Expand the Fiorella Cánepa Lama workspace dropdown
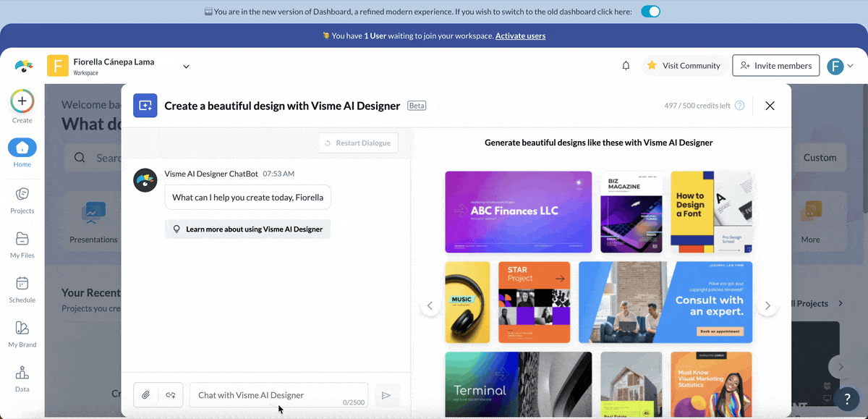The image size is (868, 419). click(x=186, y=67)
